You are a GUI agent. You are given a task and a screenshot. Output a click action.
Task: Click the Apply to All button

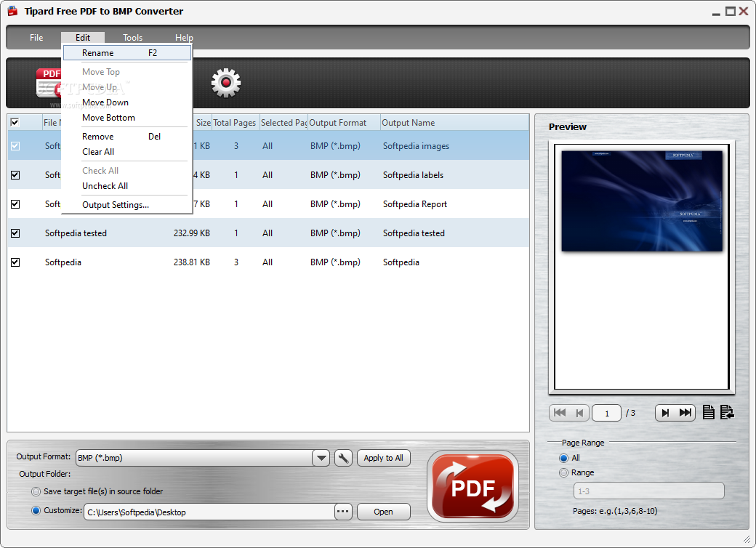click(383, 458)
